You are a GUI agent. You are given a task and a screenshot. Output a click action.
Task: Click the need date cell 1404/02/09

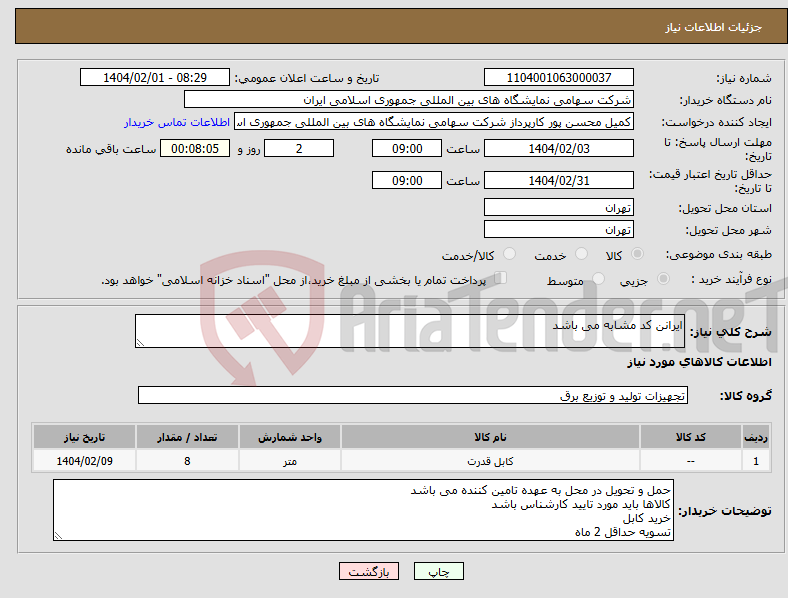click(84, 461)
